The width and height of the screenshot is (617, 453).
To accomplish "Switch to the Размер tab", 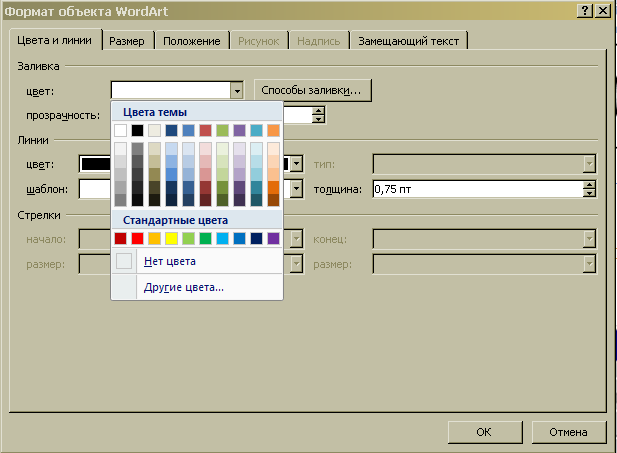I will pos(127,41).
